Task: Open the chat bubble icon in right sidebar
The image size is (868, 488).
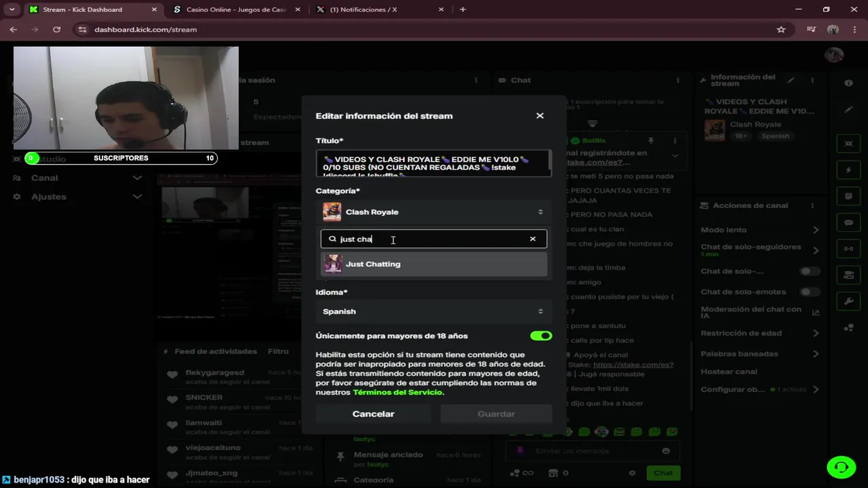Action: pyautogui.click(x=848, y=222)
